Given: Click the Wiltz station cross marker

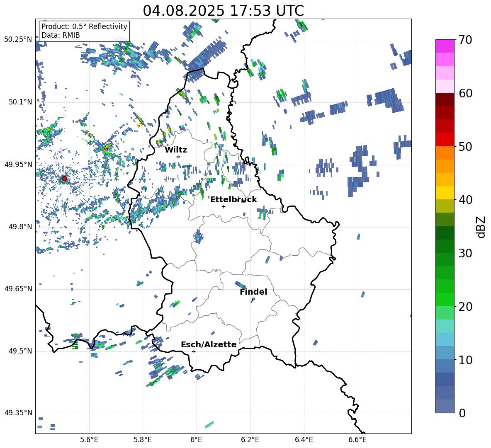Looking at the screenshot, I should pyautogui.click(x=178, y=157).
